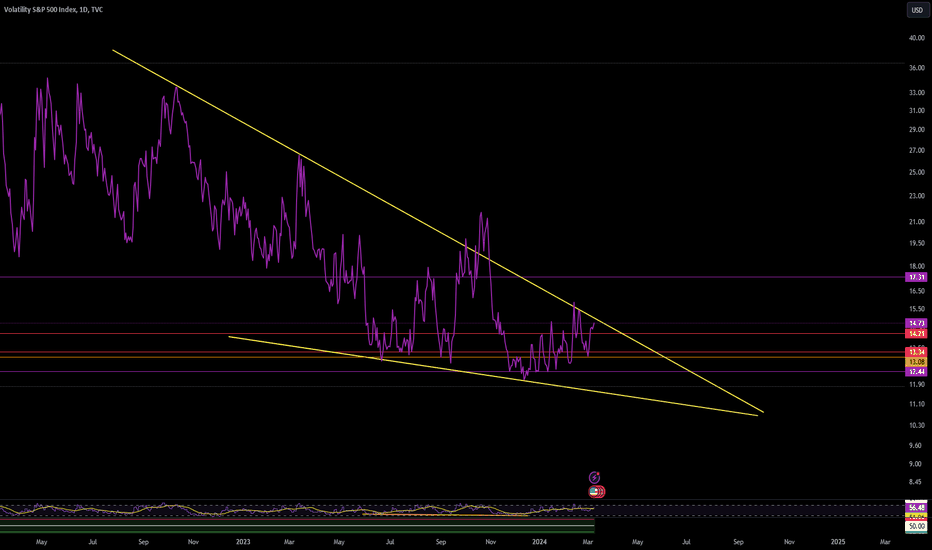Click the 2024 time axis label
The image size is (932, 550).
539,542
